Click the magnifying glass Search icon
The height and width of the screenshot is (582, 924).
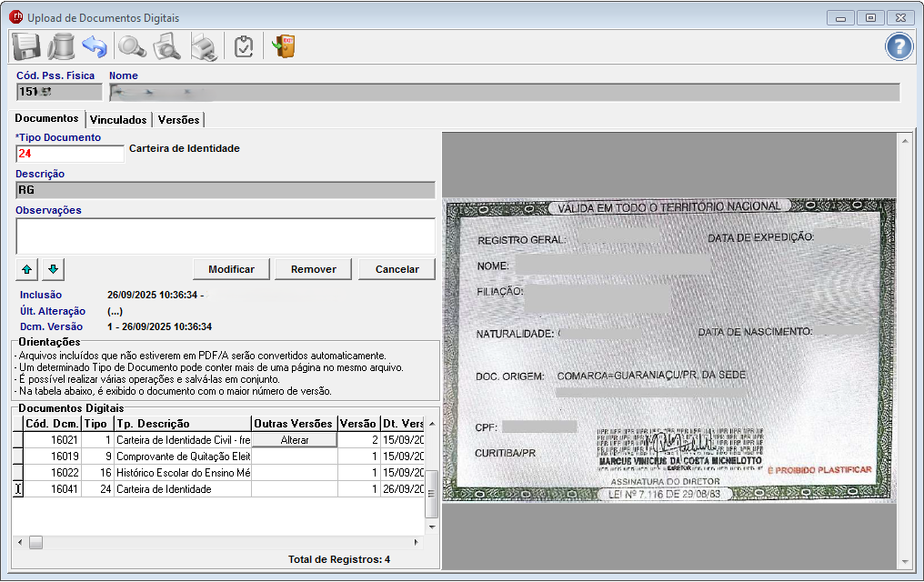coord(132,45)
